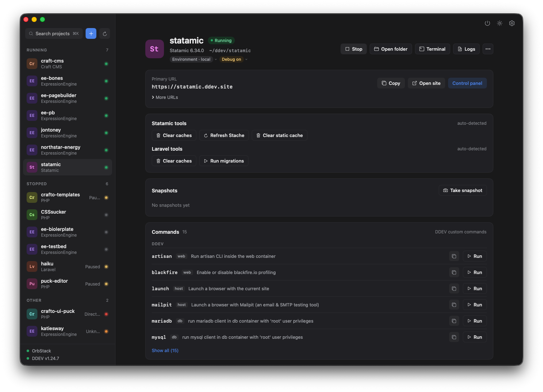Toggle light theme sun icon
Viewport: 543px width, 392px height.
click(x=499, y=23)
